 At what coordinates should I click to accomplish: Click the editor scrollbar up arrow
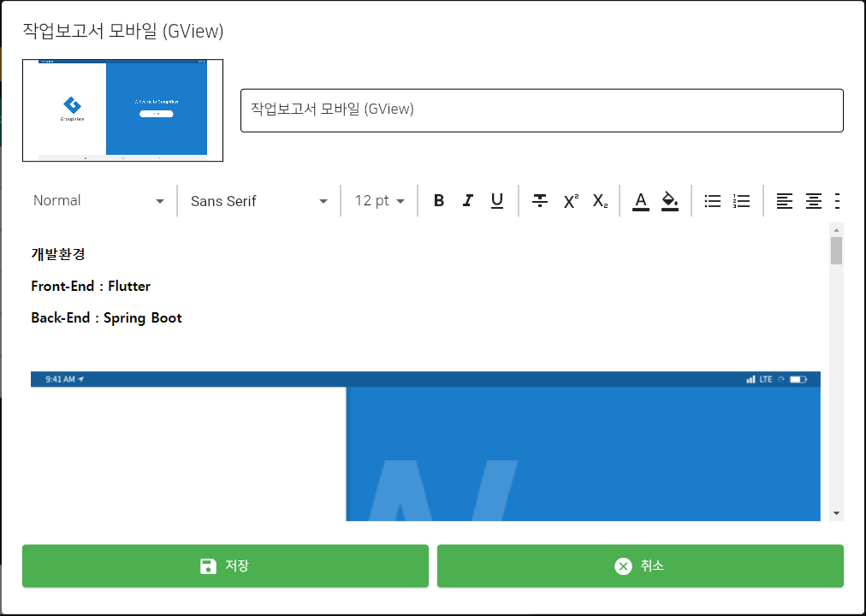point(836,229)
